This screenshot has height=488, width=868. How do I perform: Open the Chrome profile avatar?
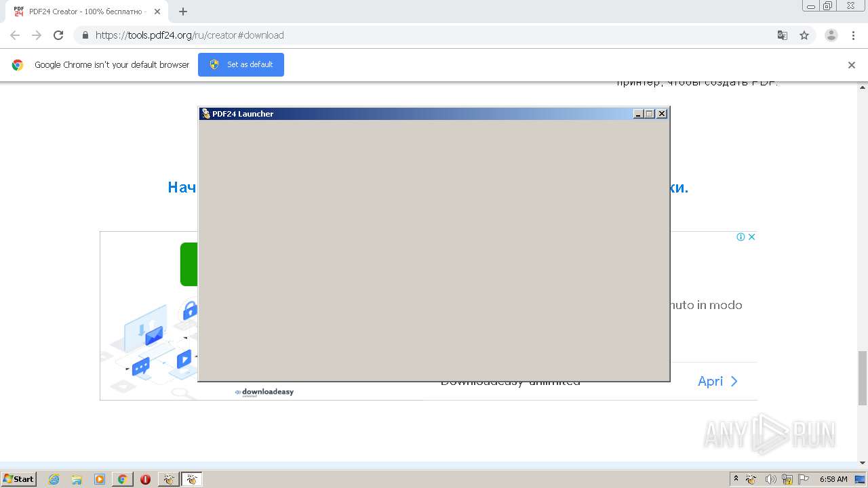tap(831, 35)
